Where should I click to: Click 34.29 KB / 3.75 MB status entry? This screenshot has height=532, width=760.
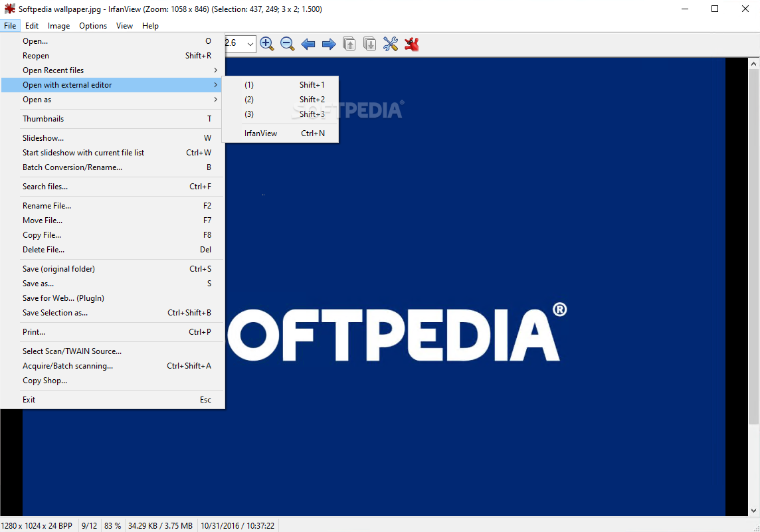click(x=160, y=526)
